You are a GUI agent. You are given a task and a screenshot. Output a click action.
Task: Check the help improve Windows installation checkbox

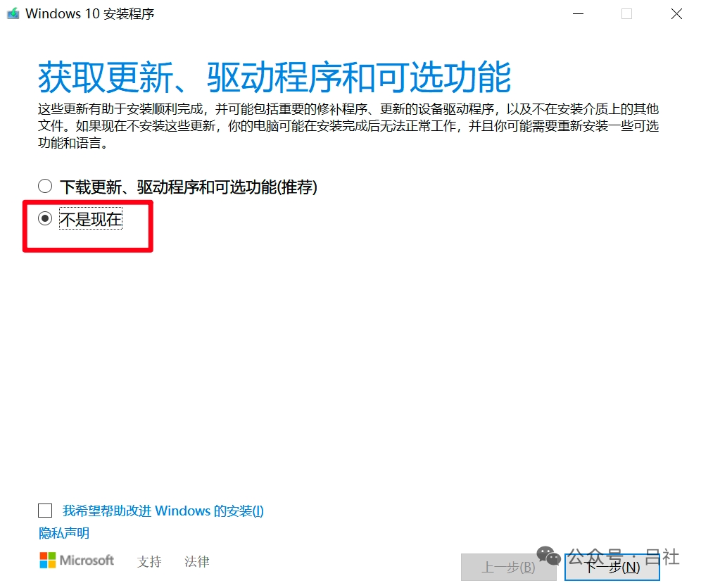[45, 511]
